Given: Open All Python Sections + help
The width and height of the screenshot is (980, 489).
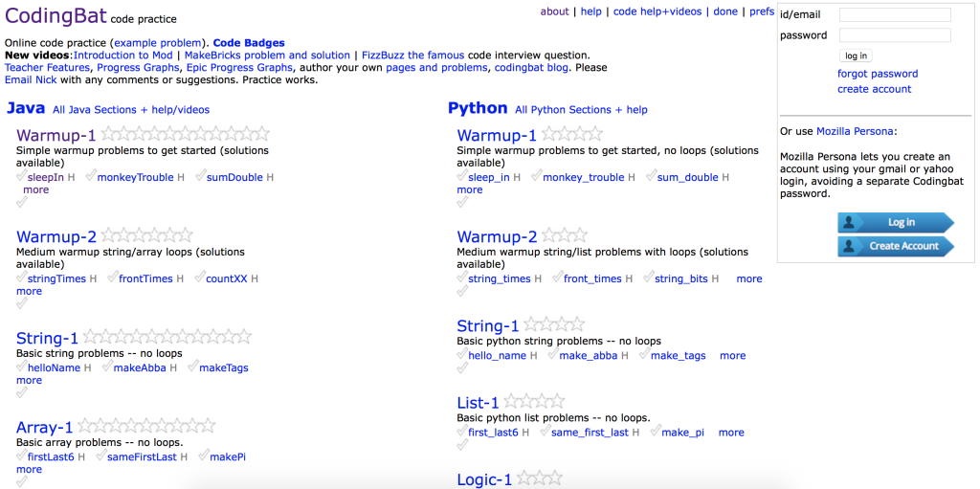Looking at the screenshot, I should (581, 110).
